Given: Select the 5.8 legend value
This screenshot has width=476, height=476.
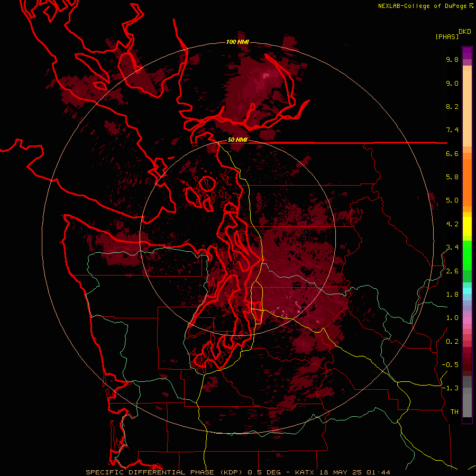Looking at the screenshot, I should pyautogui.click(x=452, y=177).
